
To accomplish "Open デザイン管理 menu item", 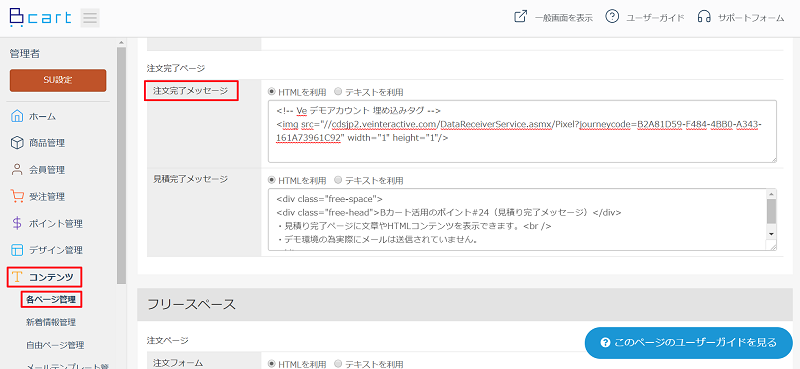I will click(56, 250).
